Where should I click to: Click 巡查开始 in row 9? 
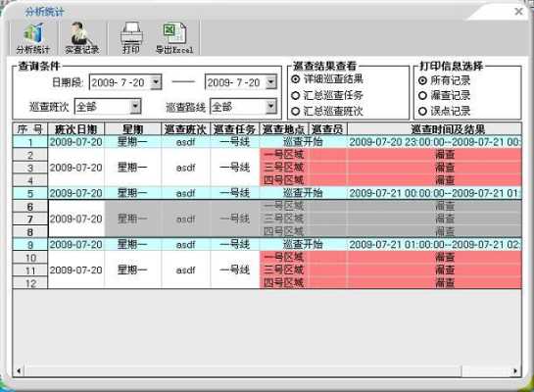tap(303, 244)
